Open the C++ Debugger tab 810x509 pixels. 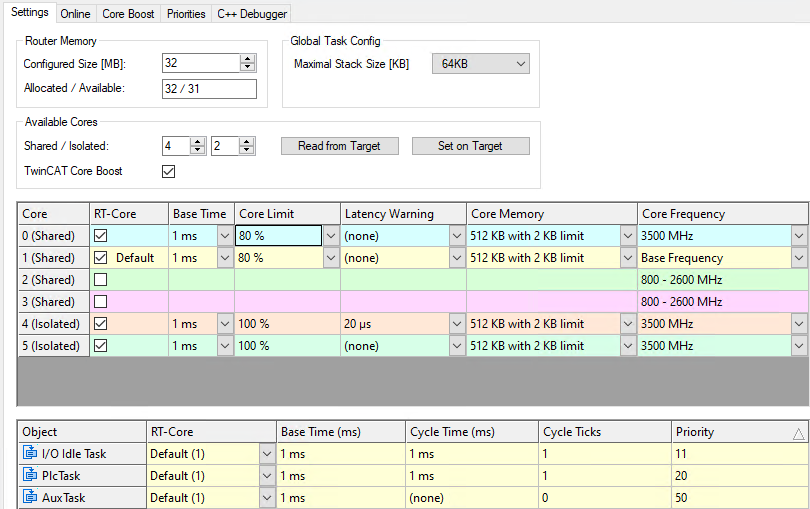(252, 14)
